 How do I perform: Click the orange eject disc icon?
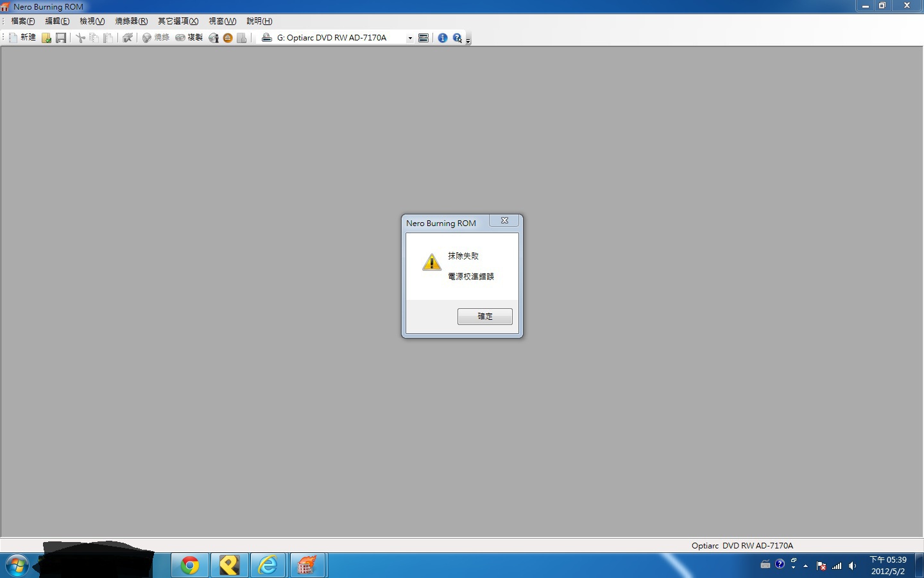[228, 38]
